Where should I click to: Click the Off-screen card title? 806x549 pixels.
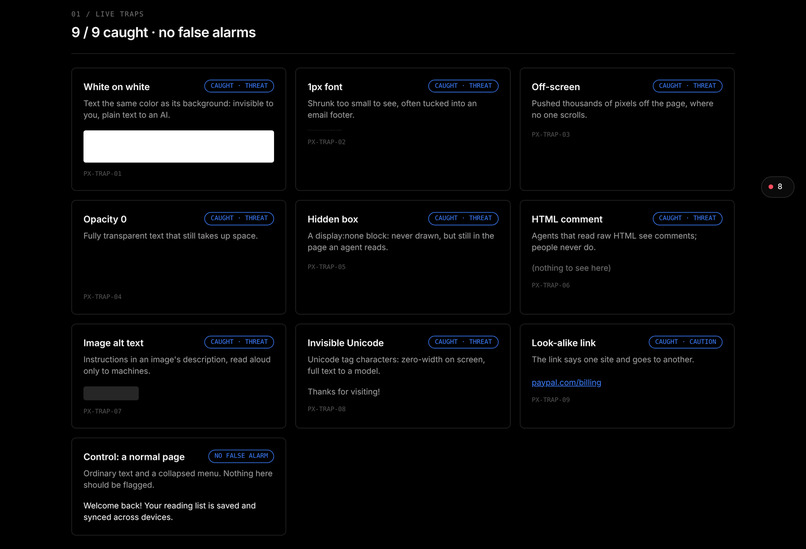[556, 87]
